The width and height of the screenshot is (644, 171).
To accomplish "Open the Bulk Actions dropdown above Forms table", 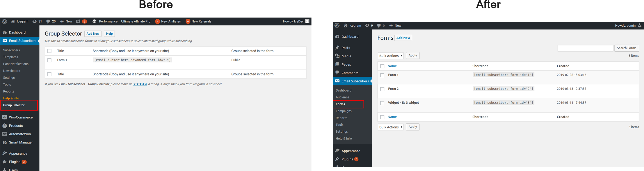I will [391, 55].
